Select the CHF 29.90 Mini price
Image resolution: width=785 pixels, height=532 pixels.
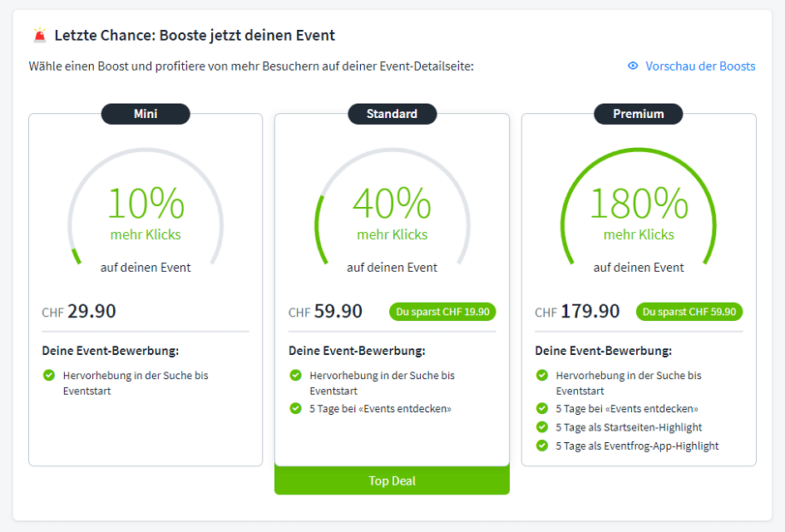[x=79, y=312]
